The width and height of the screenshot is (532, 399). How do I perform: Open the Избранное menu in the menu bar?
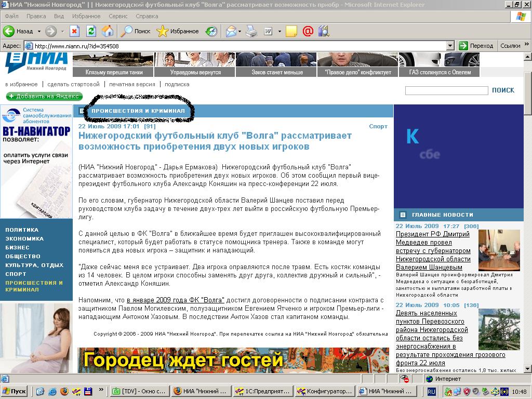pyautogui.click(x=86, y=16)
